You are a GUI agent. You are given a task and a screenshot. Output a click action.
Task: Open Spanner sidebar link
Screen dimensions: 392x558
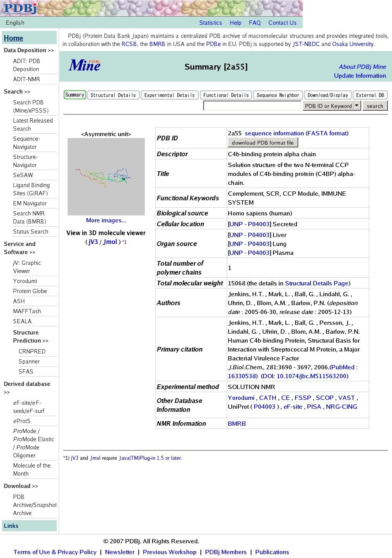pos(29,362)
